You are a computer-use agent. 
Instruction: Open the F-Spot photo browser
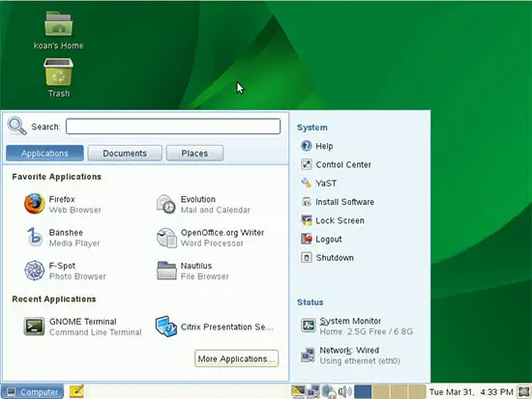point(65,271)
